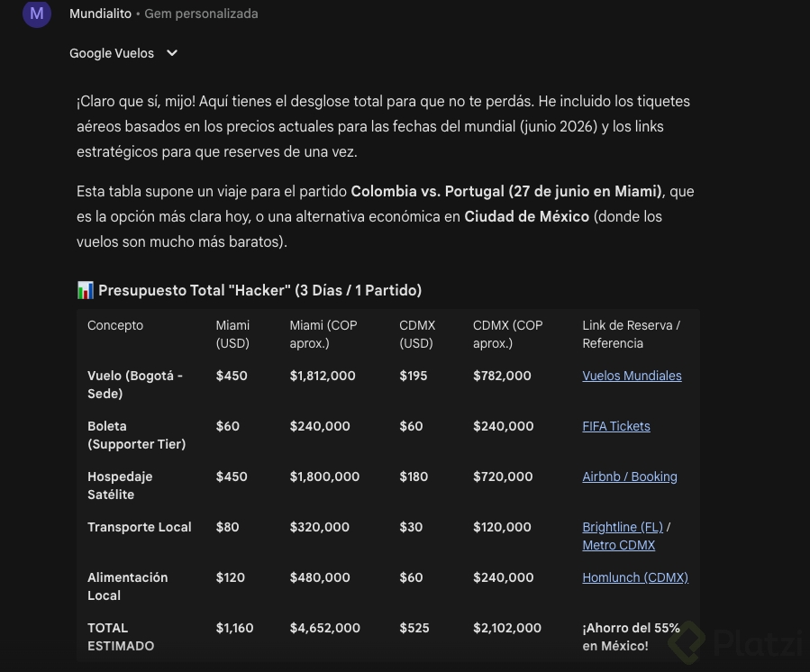Click the Platzi logo watermark

(x=739, y=642)
